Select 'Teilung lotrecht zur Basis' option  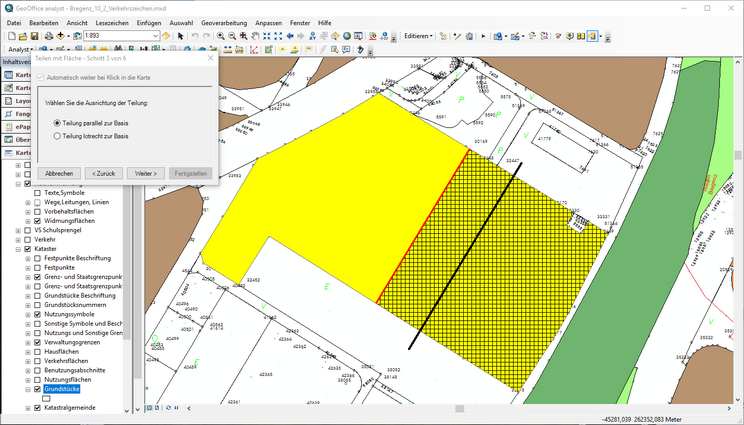[57, 136]
